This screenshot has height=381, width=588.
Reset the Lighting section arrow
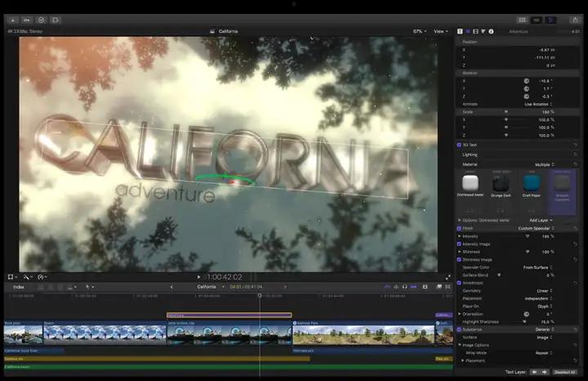[x=575, y=155]
